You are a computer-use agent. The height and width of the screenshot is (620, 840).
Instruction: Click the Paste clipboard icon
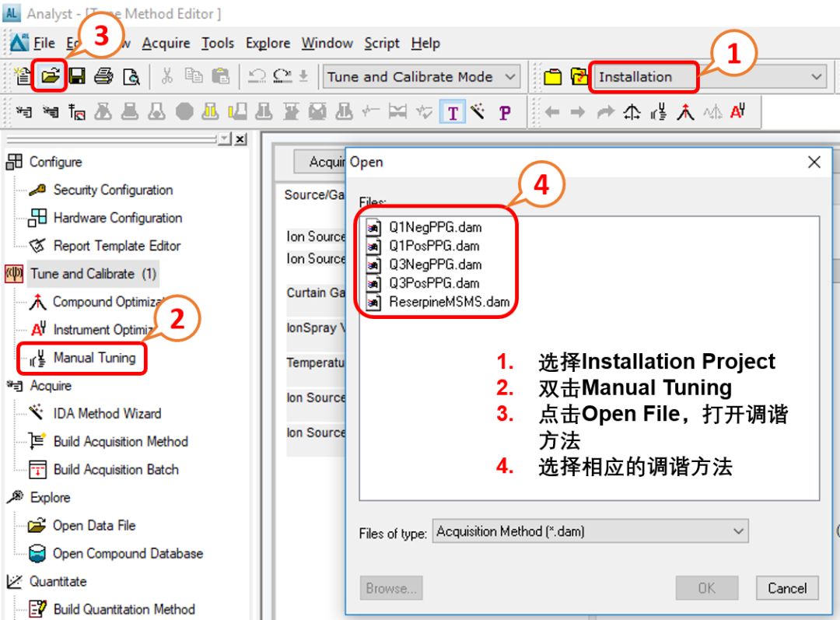tap(220, 76)
